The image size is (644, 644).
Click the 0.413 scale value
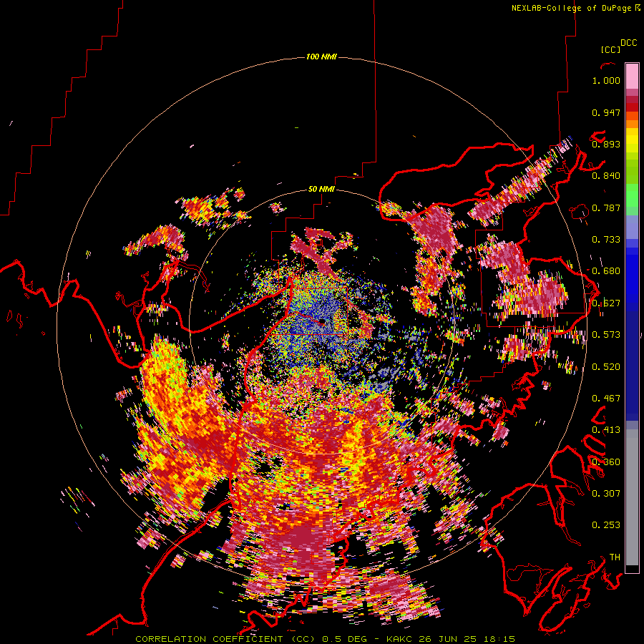pyautogui.click(x=606, y=430)
